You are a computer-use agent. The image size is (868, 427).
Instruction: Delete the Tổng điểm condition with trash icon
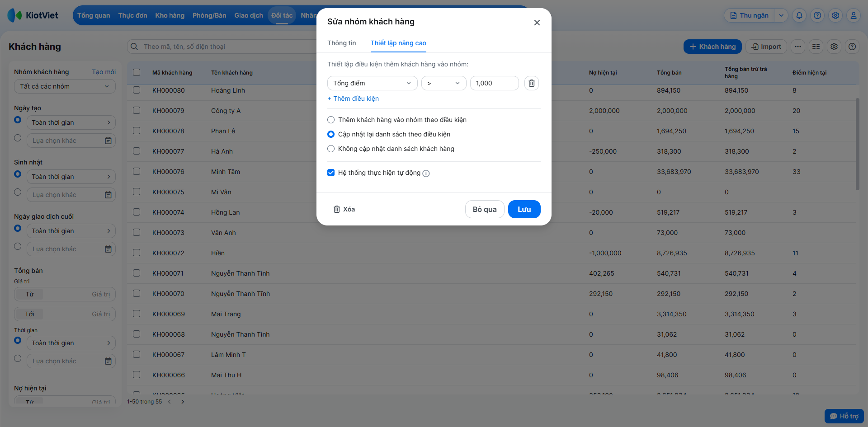pos(532,83)
